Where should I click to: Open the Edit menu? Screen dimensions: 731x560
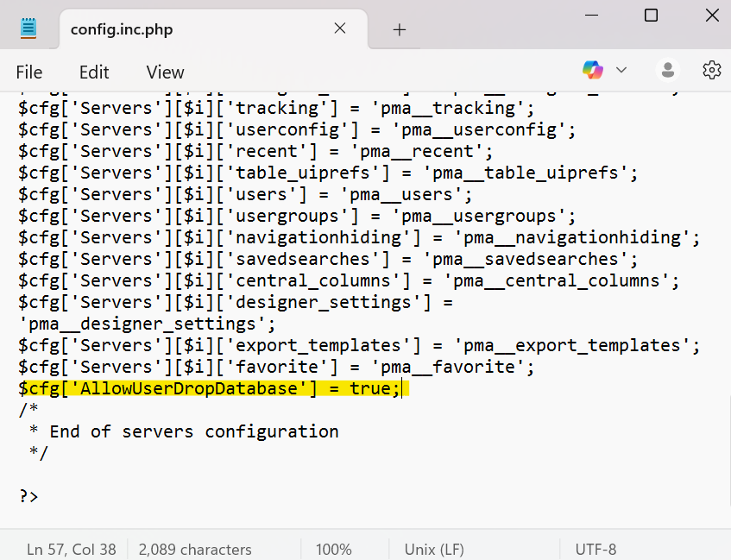[x=94, y=72]
